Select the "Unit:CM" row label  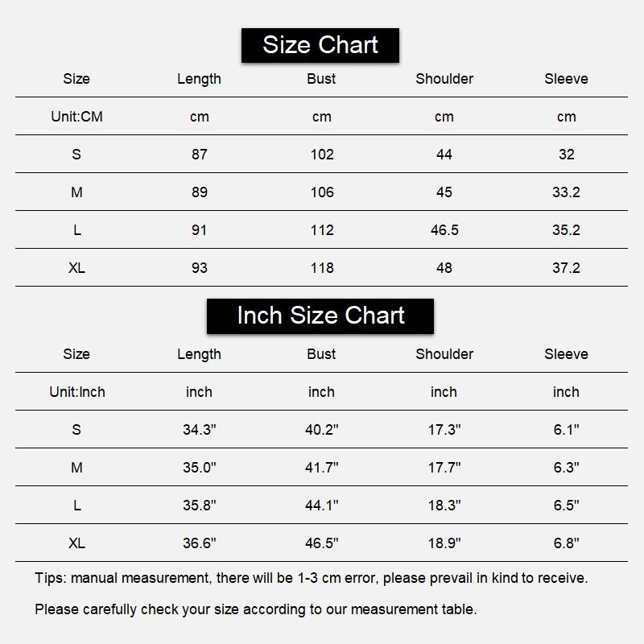click(76, 117)
